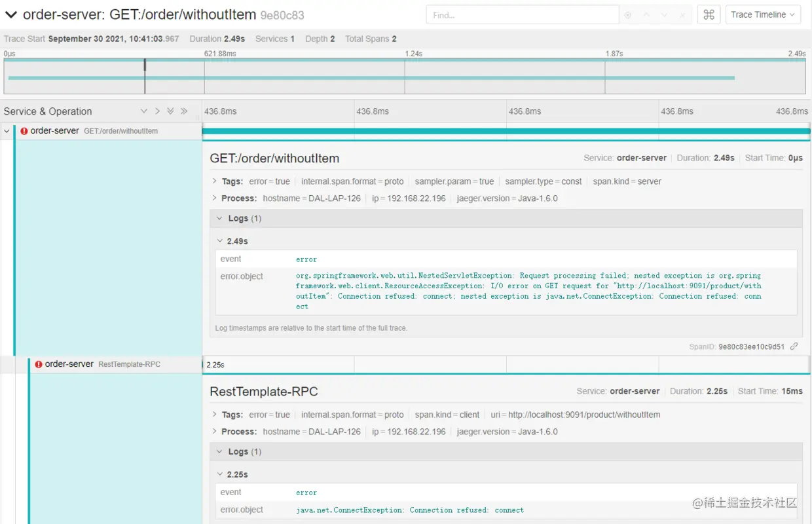Viewport: 812px width, 524px height.
Task: Click trace ID 9e80c83 in title
Action: 282,15
